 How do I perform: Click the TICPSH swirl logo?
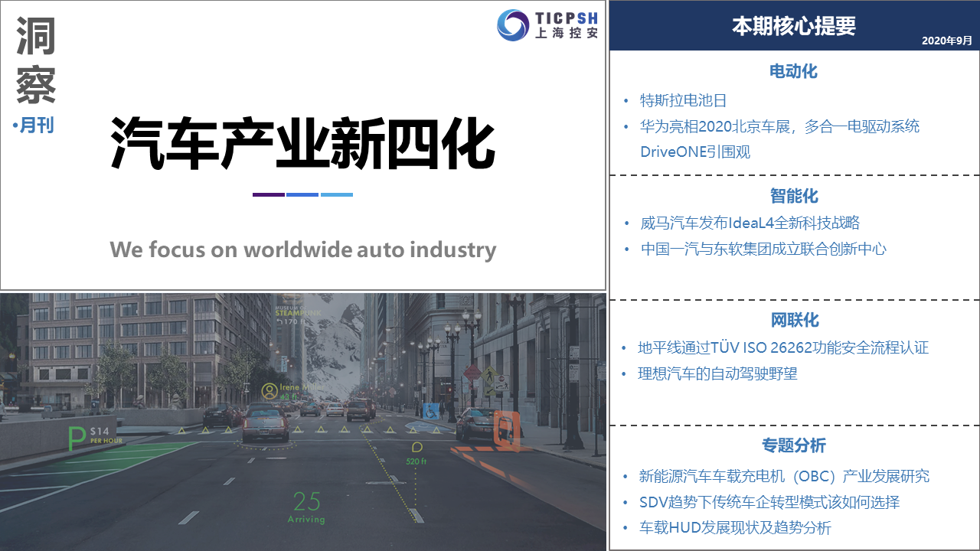pyautogui.click(x=513, y=25)
